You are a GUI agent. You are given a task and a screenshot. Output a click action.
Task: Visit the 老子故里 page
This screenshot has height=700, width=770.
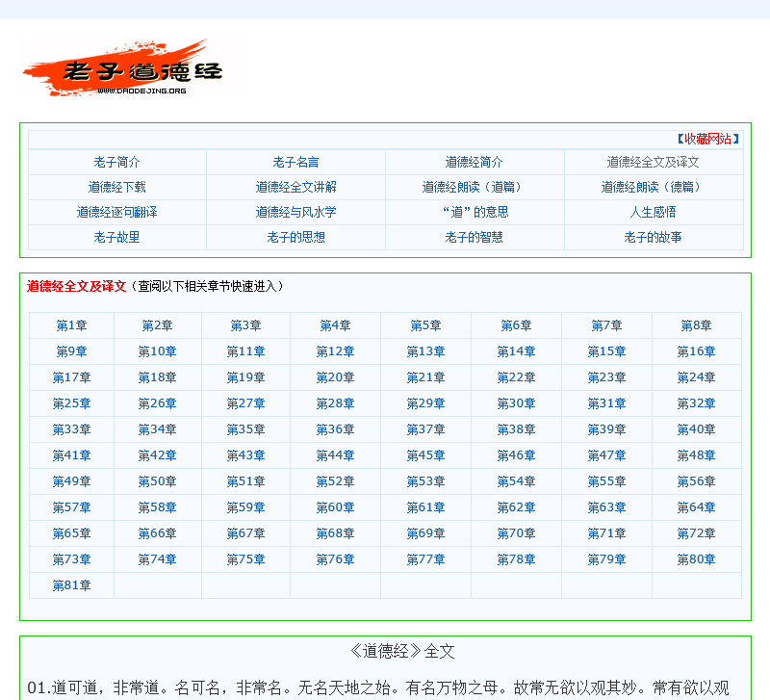click(x=116, y=238)
